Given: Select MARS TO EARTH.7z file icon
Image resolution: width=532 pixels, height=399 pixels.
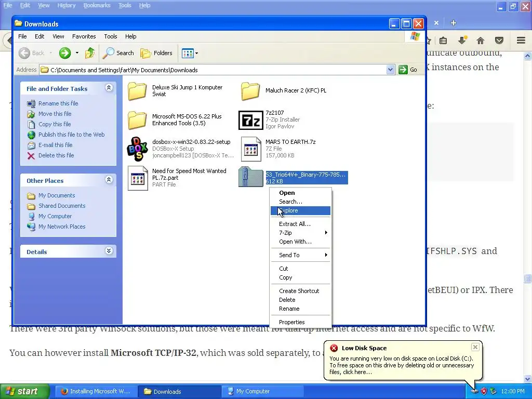Looking at the screenshot, I should coord(251,149).
